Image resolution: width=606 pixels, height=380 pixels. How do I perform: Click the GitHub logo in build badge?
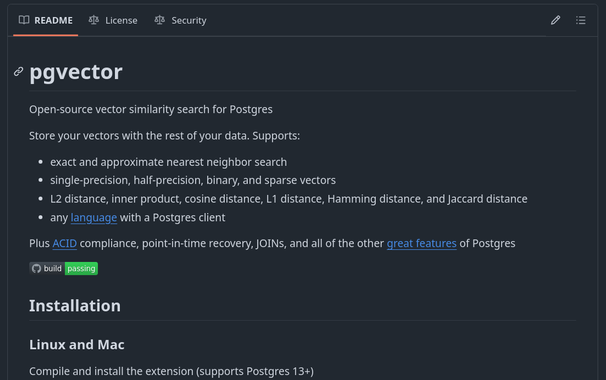tap(36, 269)
